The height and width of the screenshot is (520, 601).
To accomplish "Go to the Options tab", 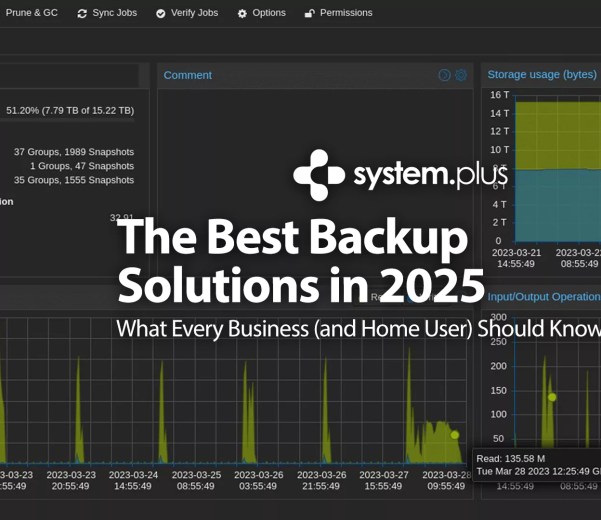I will tap(261, 13).
